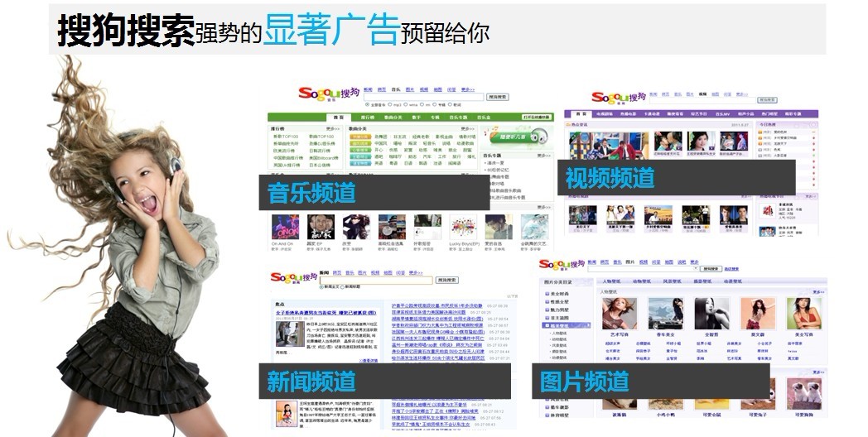This screenshot has width=868, height=437.
Task: Click the 搜狗搜索 button on the news page
Action: tap(447, 280)
